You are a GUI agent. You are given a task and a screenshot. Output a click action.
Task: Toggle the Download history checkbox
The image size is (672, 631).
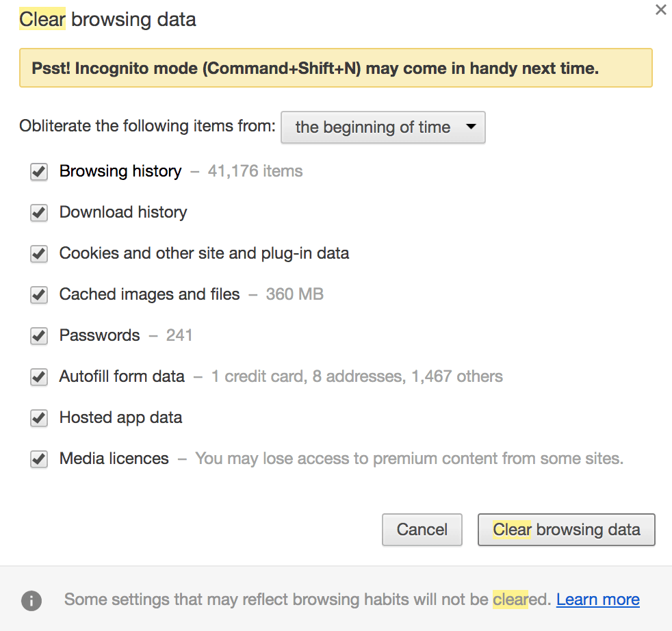coord(39,213)
